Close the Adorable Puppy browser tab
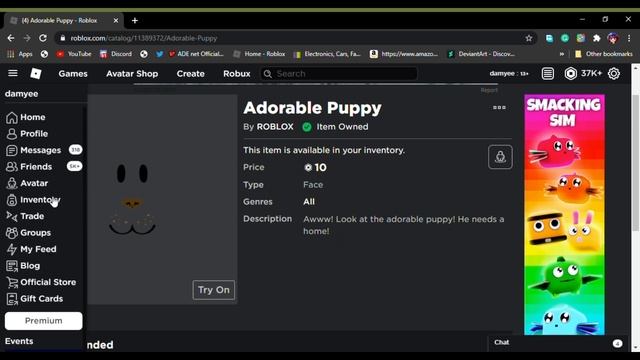The width and height of the screenshot is (640, 360). pyautogui.click(x=116, y=20)
